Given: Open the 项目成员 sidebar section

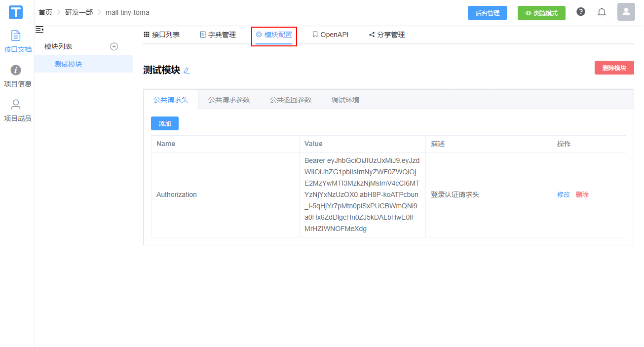Looking at the screenshot, I should pos(17,111).
